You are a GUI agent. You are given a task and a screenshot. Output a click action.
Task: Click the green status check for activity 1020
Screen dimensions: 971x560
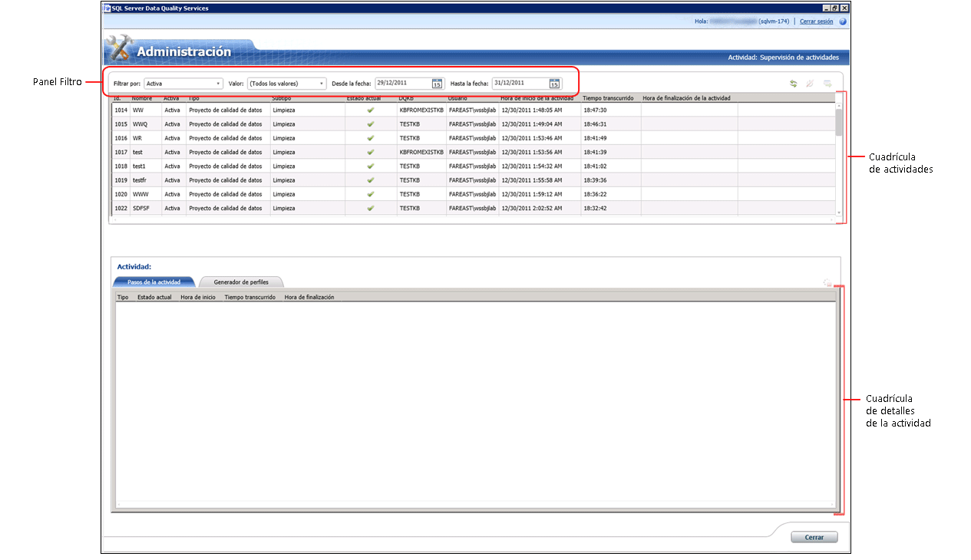[x=371, y=194]
